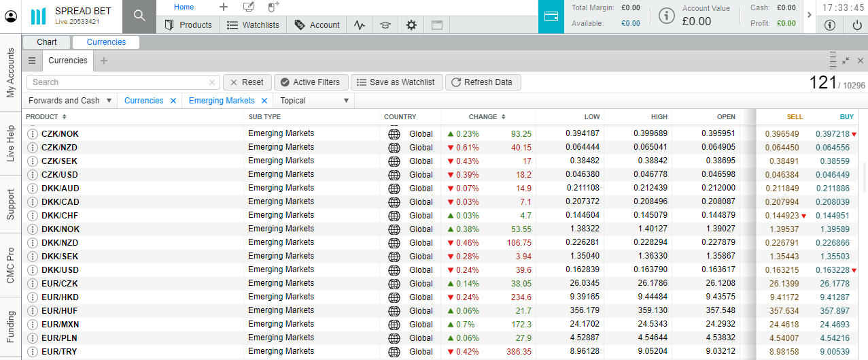Select the CZK/NZD product name

pyautogui.click(x=60, y=148)
